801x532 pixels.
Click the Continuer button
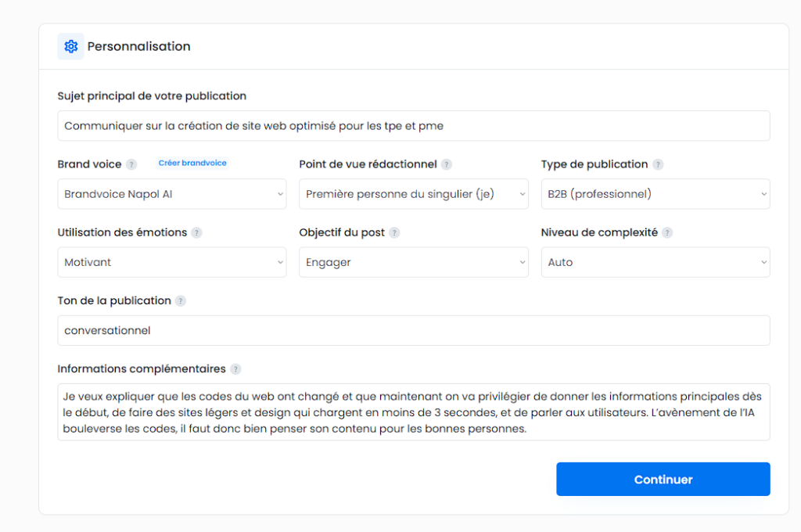pyautogui.click(x=663, y=480)
